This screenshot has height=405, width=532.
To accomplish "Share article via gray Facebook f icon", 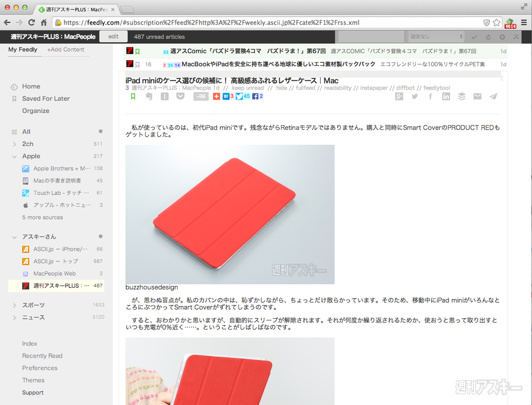I will tap(430, 96).
